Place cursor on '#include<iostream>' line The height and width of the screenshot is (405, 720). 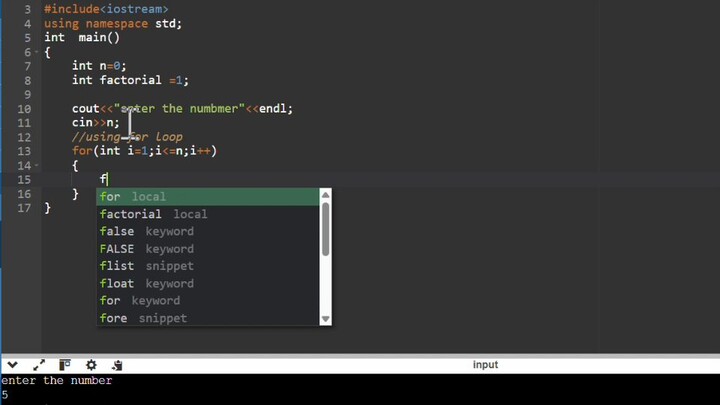pyautogui.click(x=106, y=9)
